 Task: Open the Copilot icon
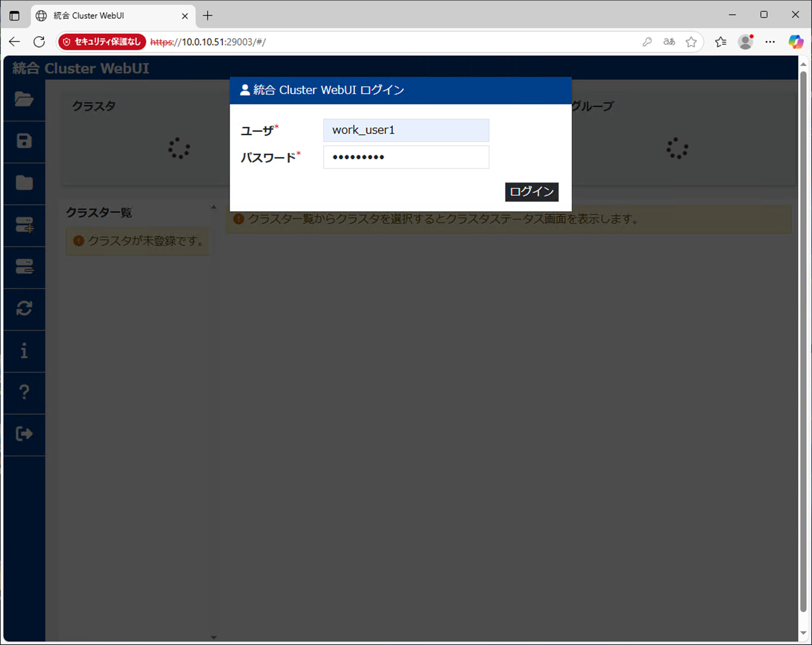click(795, 42)
